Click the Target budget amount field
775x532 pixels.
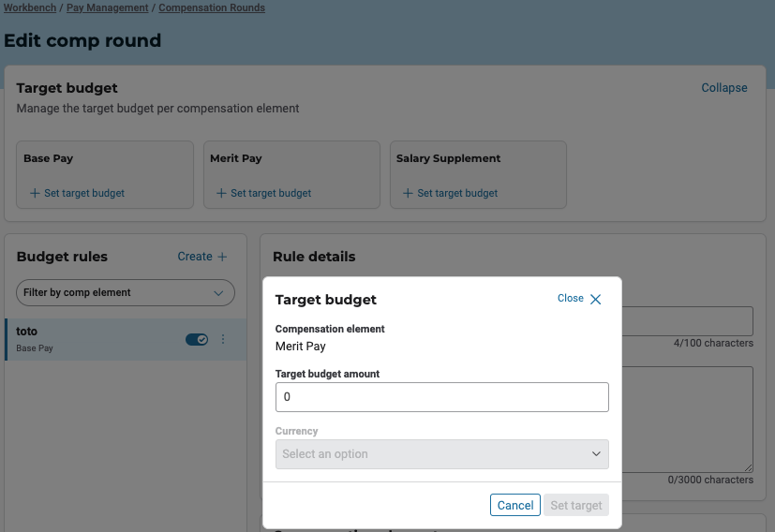pos(441,397)
